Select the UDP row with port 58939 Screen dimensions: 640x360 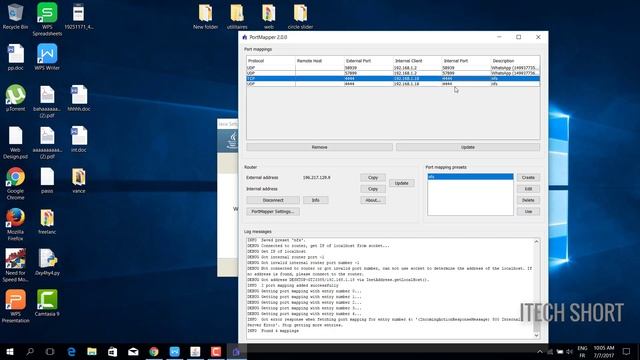point(393,68)
